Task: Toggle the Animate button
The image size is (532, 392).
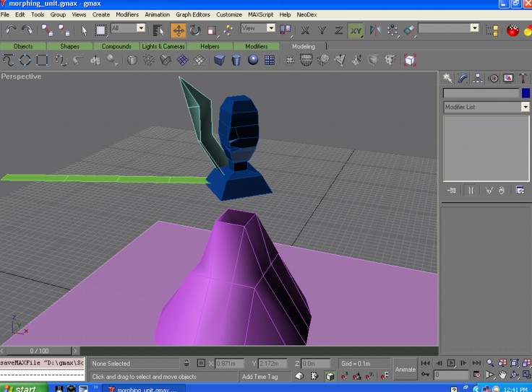Action: click(405, 370)
